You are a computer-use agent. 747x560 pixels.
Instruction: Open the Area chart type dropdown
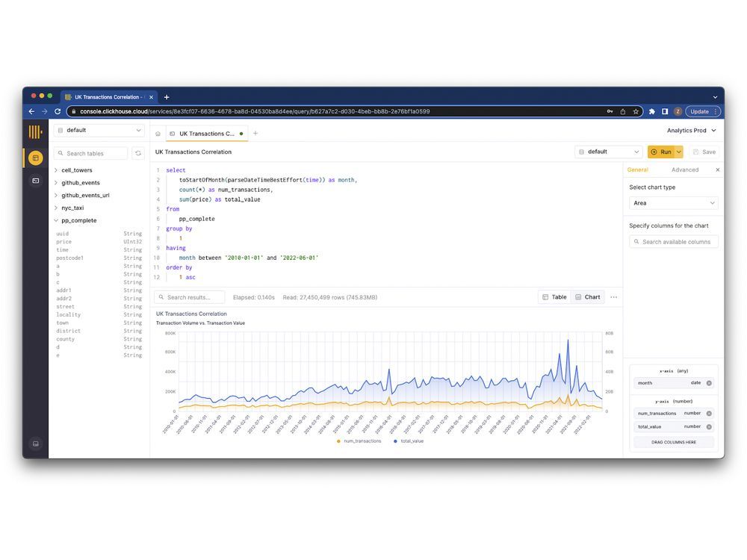(x=672, y=202)
